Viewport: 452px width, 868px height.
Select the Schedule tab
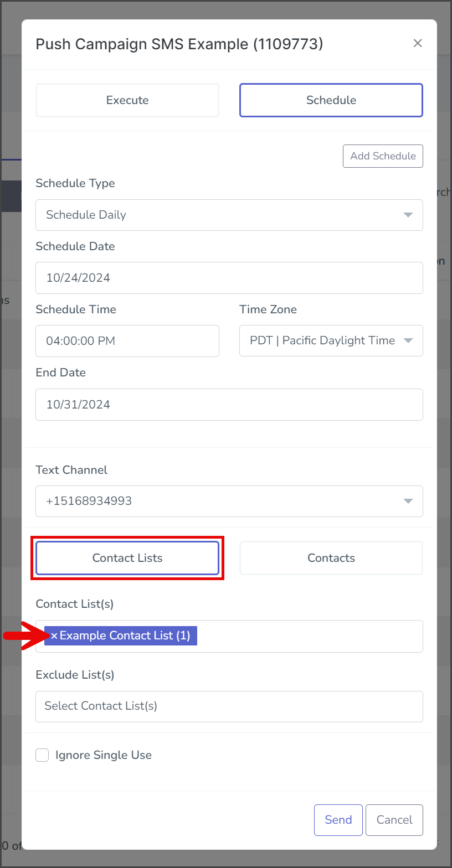(331, 100)
